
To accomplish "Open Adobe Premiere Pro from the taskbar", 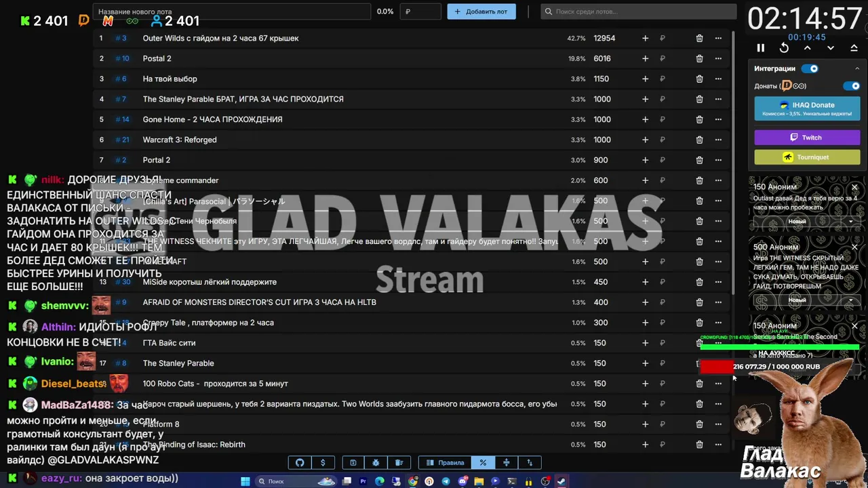I will tap(363, 481).
